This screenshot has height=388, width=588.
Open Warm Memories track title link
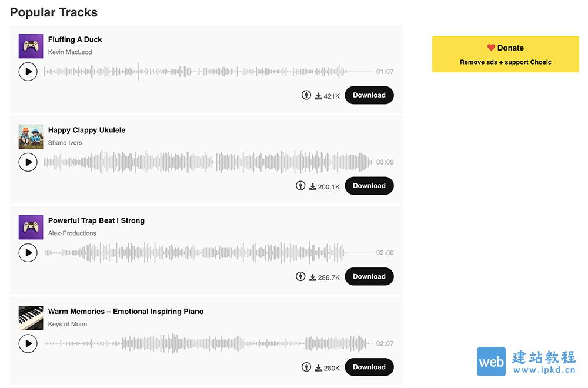click(x=126, y=312)
